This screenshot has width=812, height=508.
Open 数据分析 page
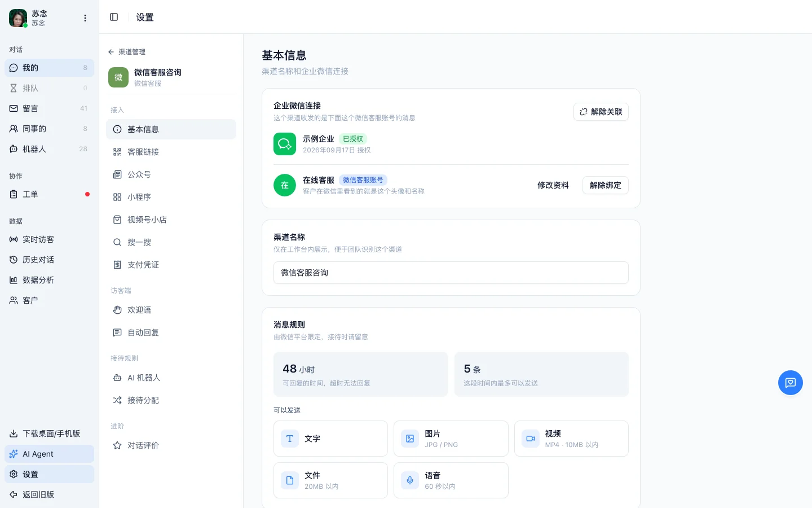tap(49, 280)
